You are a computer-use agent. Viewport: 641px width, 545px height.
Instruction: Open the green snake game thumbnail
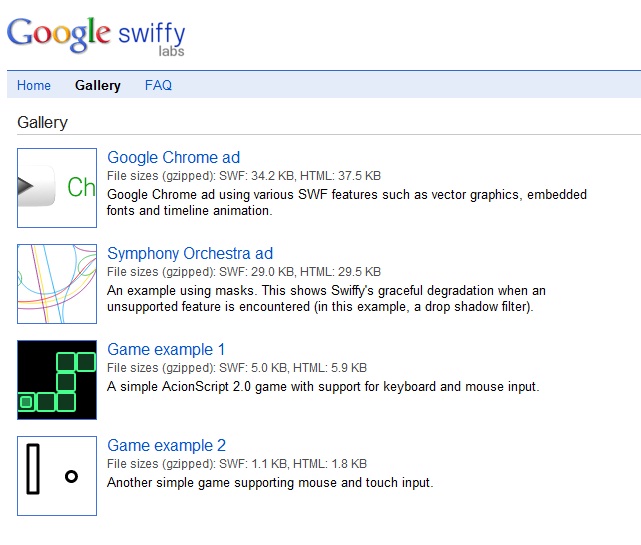57,380
